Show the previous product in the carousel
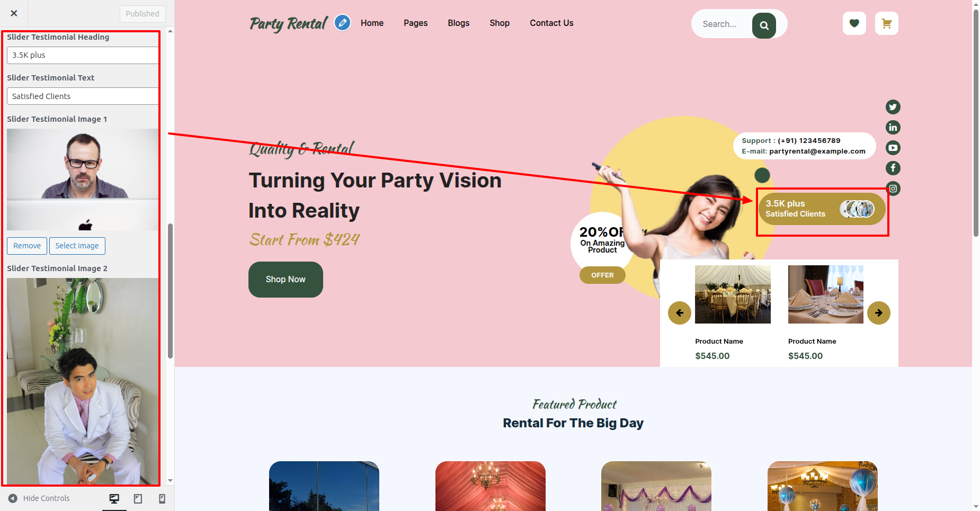 [679, 313]
